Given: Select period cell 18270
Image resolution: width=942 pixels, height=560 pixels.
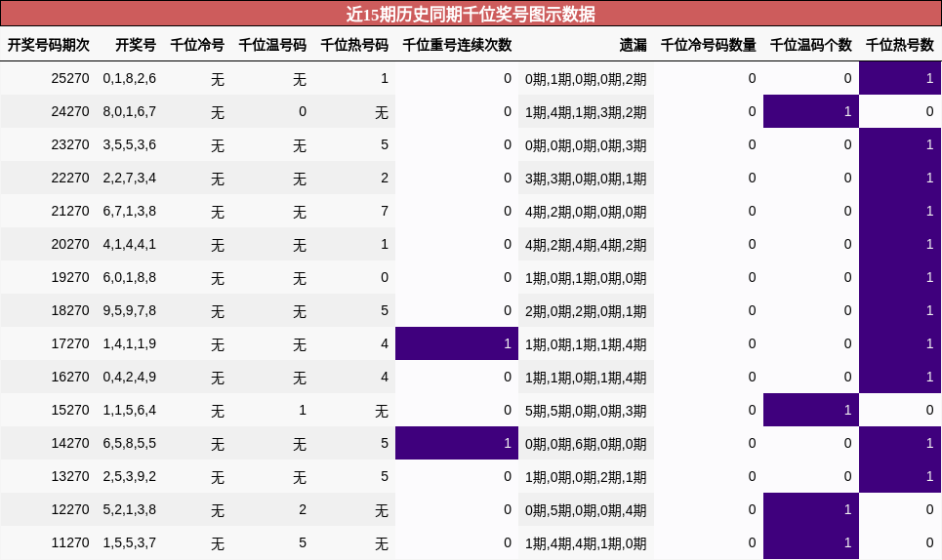Looking at the screenshot, I should tap(69, 311).
